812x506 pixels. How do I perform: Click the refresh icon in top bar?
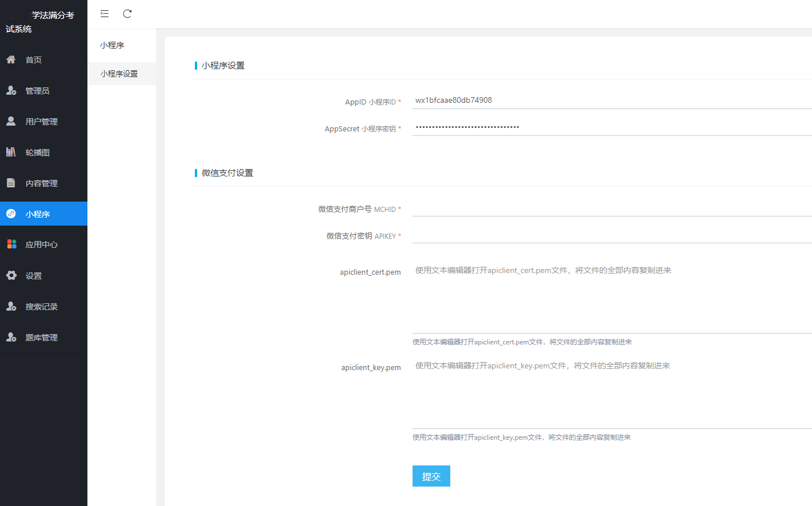(127, 14)
